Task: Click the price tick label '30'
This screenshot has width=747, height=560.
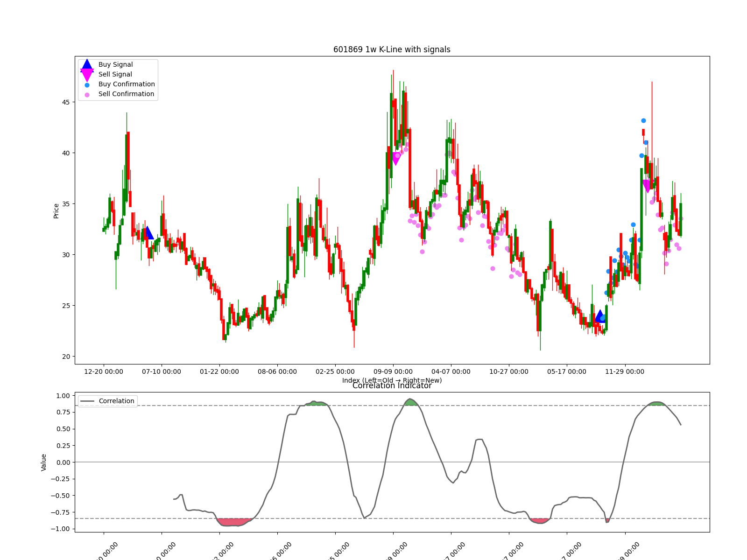Action: click(x=66, y=255)
